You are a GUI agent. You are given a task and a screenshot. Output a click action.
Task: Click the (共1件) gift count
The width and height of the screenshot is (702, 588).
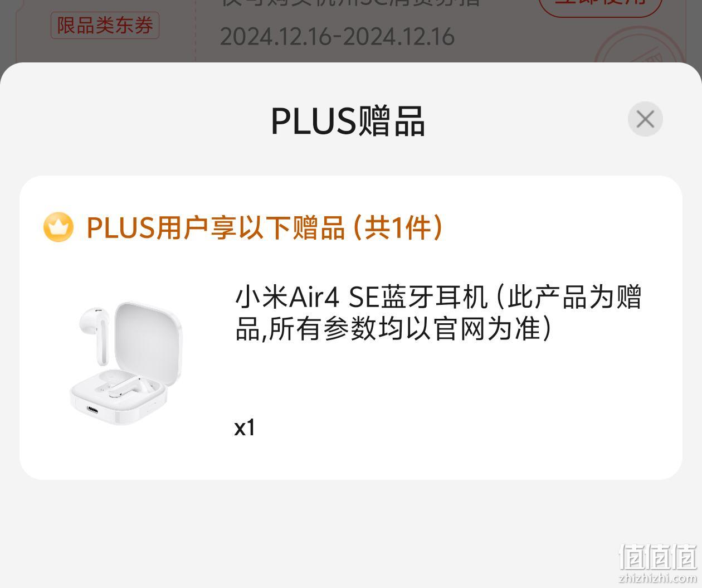tap(398, 227)
